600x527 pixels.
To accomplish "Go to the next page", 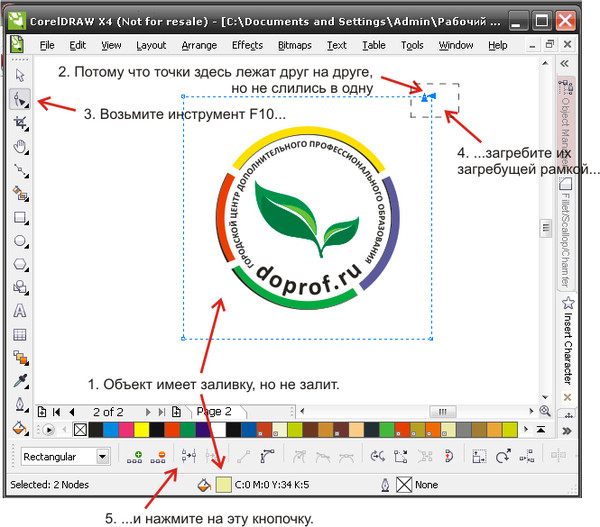I will [148, 412].
